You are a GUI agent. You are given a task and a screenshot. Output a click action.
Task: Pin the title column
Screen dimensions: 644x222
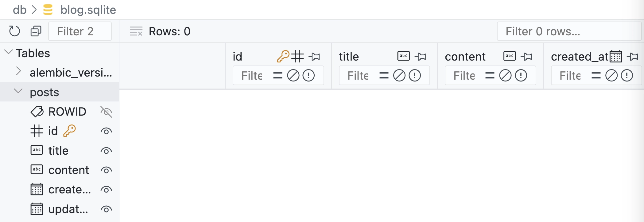[x=421, y=57]
